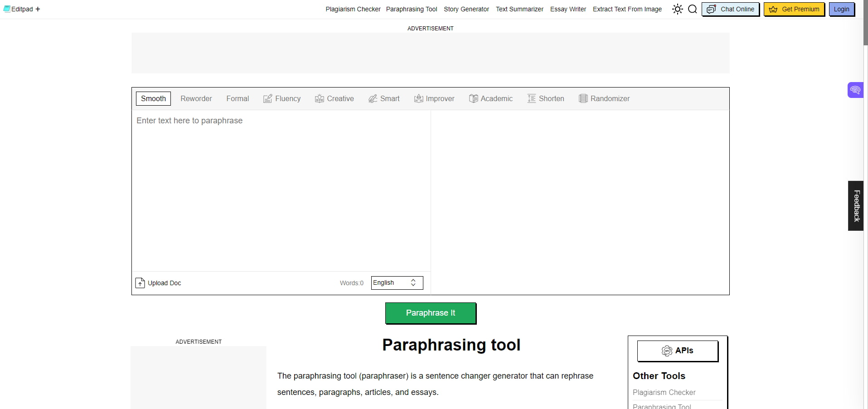Select the Improver paraphrasing mode icon
This screenshot has height=409, width=868.
pos(419,98)
